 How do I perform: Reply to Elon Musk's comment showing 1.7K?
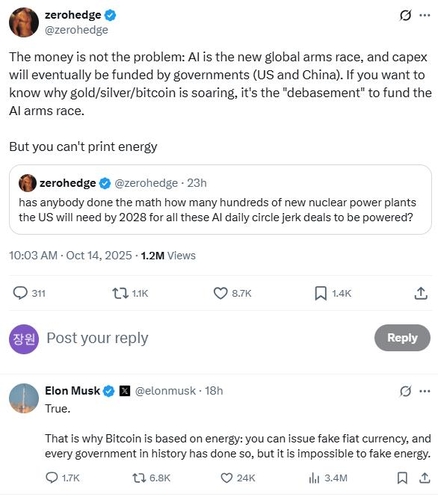pyautogui.click(x=51, y=478)
